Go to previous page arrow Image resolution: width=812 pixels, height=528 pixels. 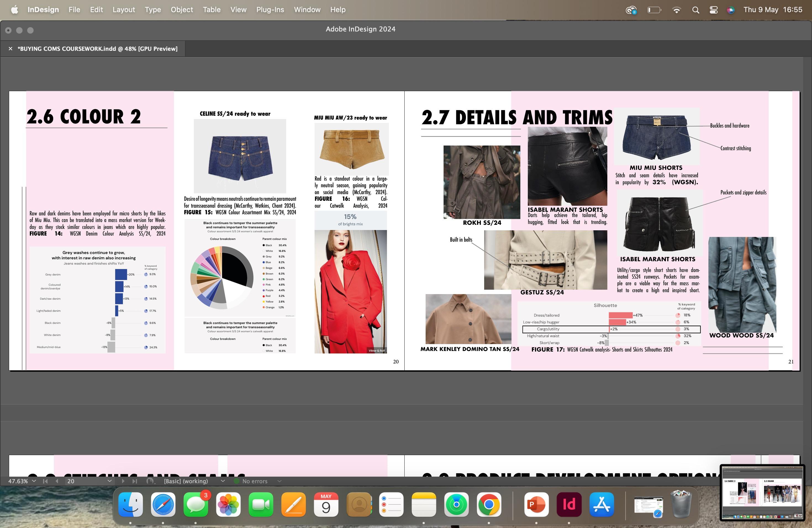pyautogui.click(x=57, y=481)
